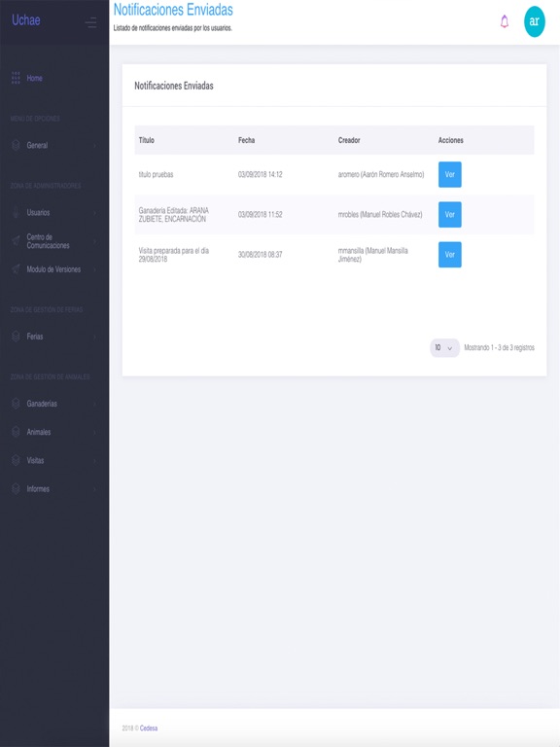Select the 'Ganadería Editada: ARANA ZUBIETE' cell
The image size is (560, 747).
pos(173,214)
